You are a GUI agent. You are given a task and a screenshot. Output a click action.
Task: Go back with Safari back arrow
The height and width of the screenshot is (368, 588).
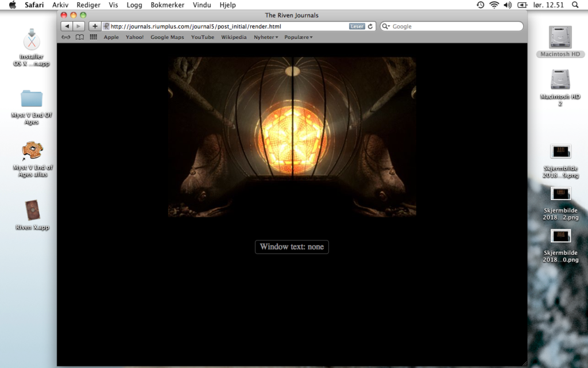[67, 26]
